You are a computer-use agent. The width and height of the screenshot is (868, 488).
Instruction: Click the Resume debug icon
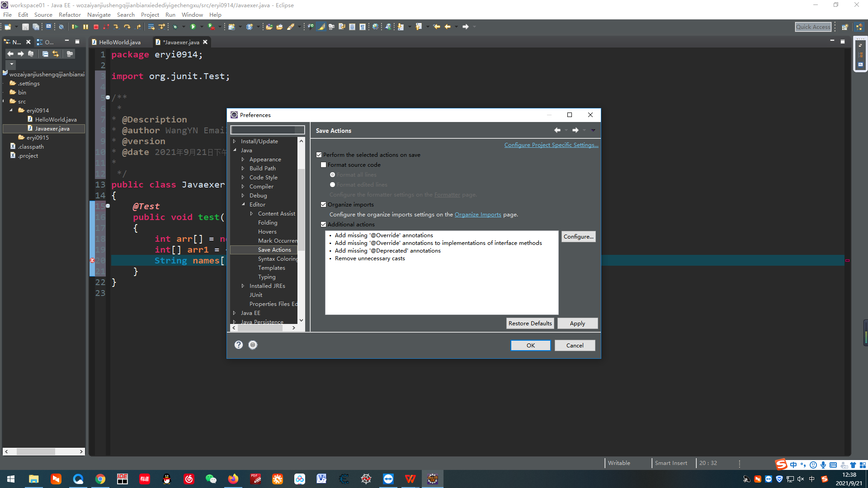(75, 27)
